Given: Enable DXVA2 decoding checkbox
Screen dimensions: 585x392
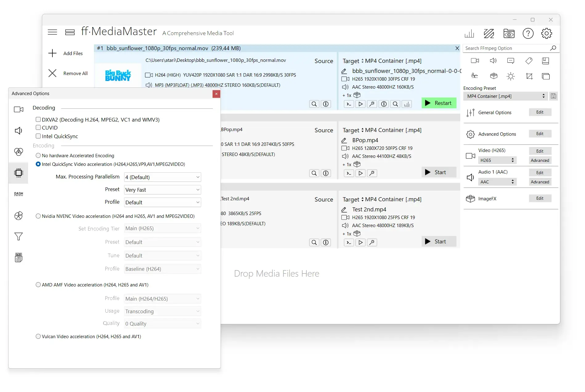Looking at the screenshot, I should click(x=38, y=119).
